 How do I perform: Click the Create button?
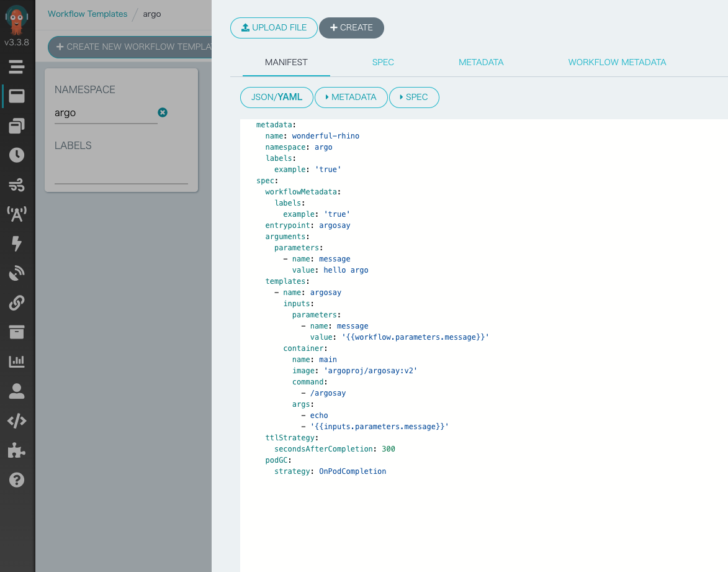click(x=351, y=28)
